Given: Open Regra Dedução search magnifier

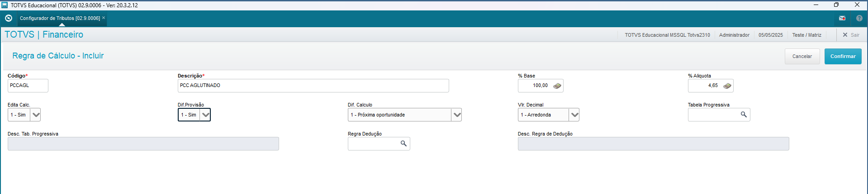Looking at the screenshot, I should pyautogui.click(x=403, y=144).
